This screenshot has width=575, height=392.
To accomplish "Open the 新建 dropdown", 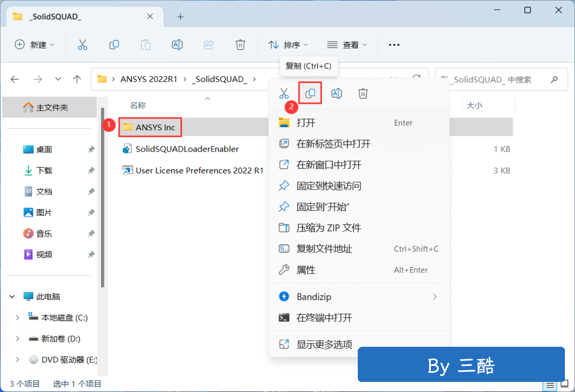I will [x=35, y=45].
